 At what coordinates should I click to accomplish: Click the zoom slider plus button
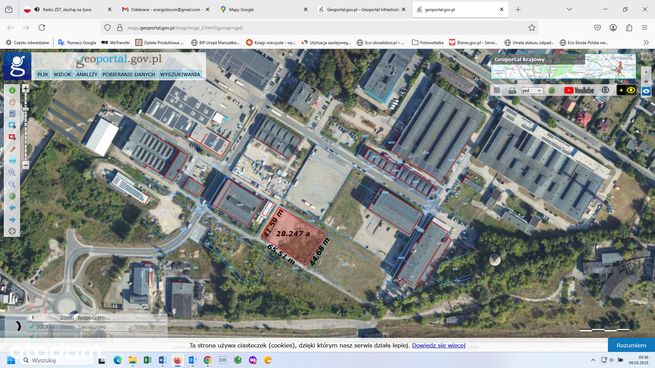point(25,89)
